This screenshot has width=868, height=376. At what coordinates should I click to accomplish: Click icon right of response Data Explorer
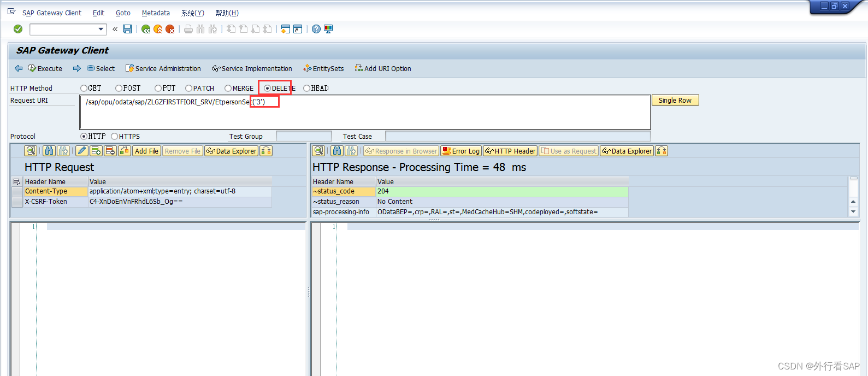pyautogui.click(x=662, y=151)
